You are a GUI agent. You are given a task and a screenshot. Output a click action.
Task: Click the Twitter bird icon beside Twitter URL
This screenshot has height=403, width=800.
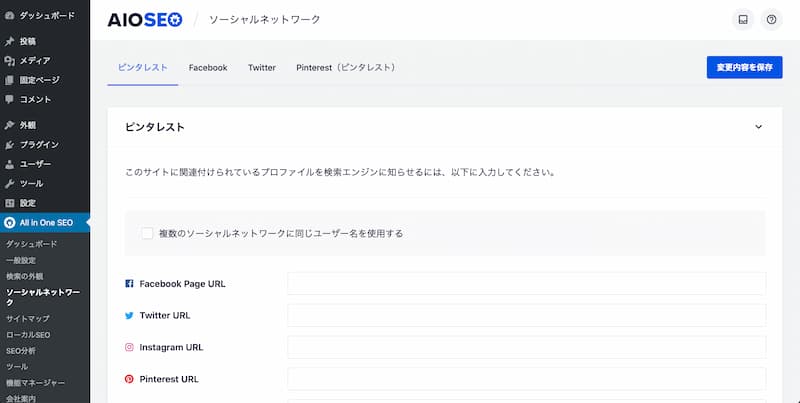click(x=129, y=316)
